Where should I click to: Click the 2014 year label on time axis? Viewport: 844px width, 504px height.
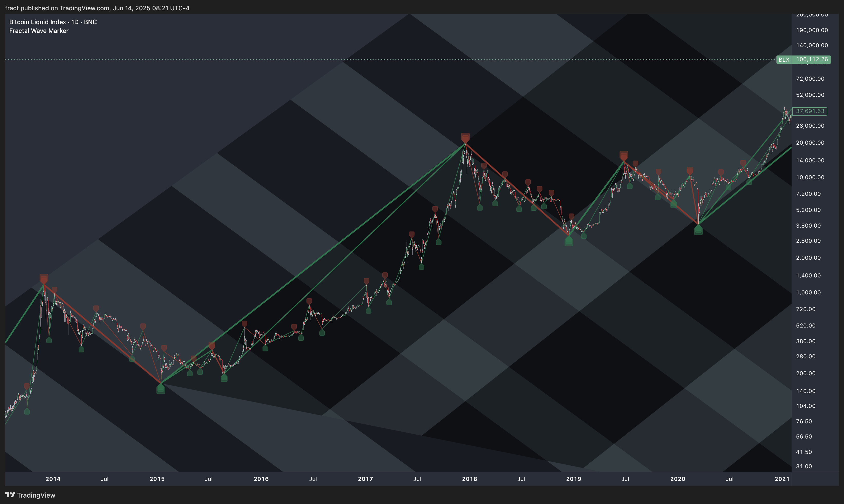53,479
